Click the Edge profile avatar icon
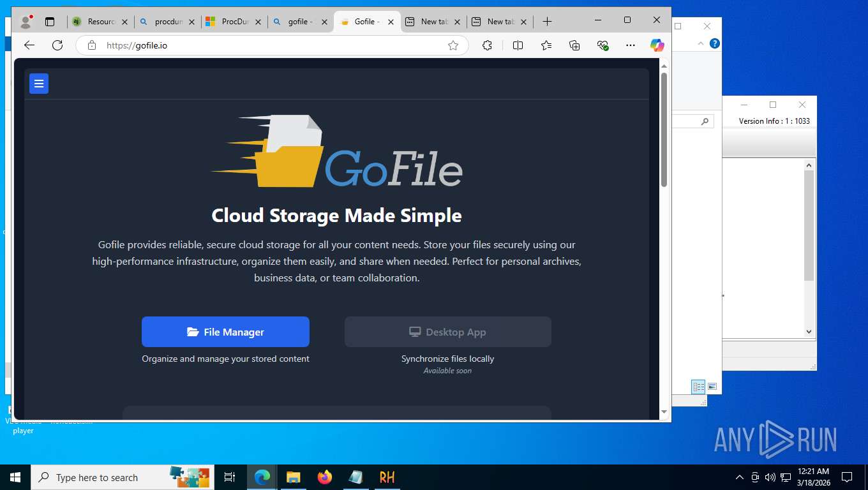 click(x=26, y=22)
